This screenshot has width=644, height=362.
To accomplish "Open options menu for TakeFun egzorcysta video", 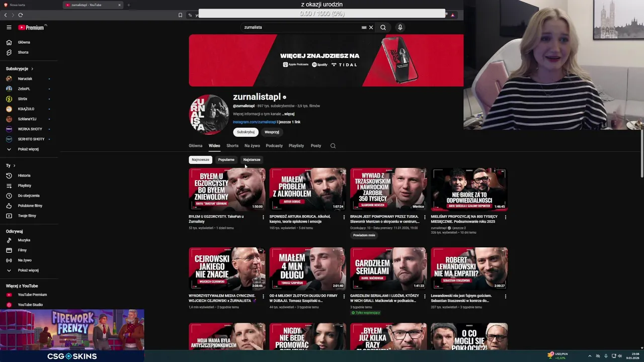I will point(263,217).
